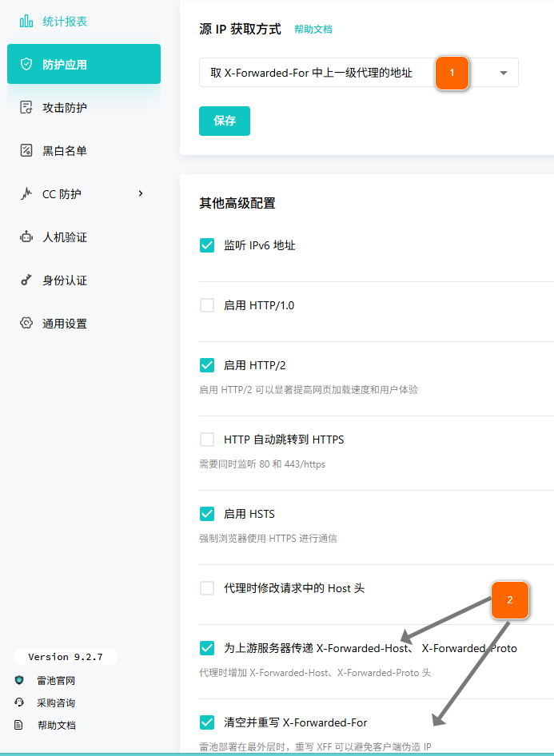The image size is (554, 756).
Task: Click the shield icon beside 防护应用
Action: click(x=26, y=64)
